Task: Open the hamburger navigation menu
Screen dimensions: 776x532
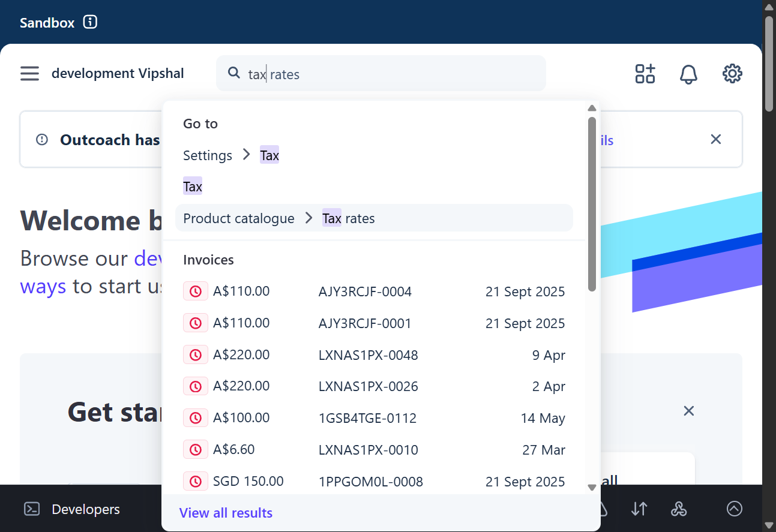Action: 29,74
